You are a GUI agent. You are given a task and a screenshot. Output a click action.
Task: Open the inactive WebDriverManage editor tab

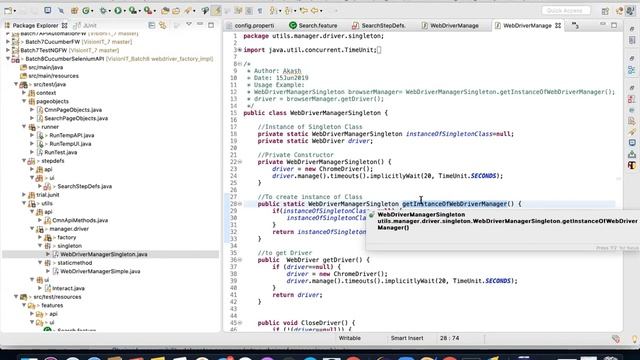click(x=450, y=25)
